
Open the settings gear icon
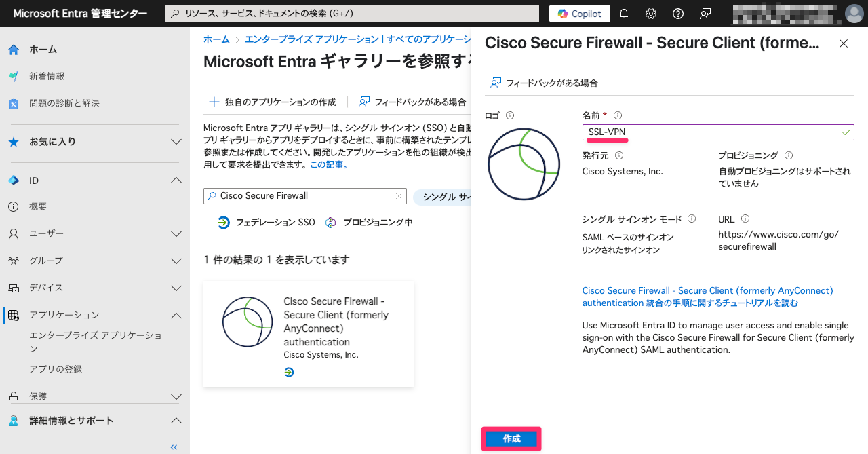pos(651,14)
